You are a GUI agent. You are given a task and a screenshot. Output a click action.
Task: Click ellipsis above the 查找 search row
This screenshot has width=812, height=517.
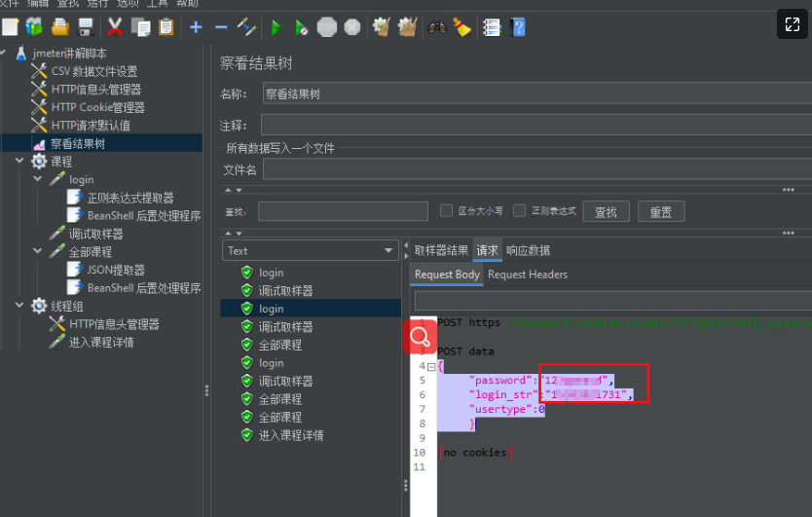(x=789, y=190)
